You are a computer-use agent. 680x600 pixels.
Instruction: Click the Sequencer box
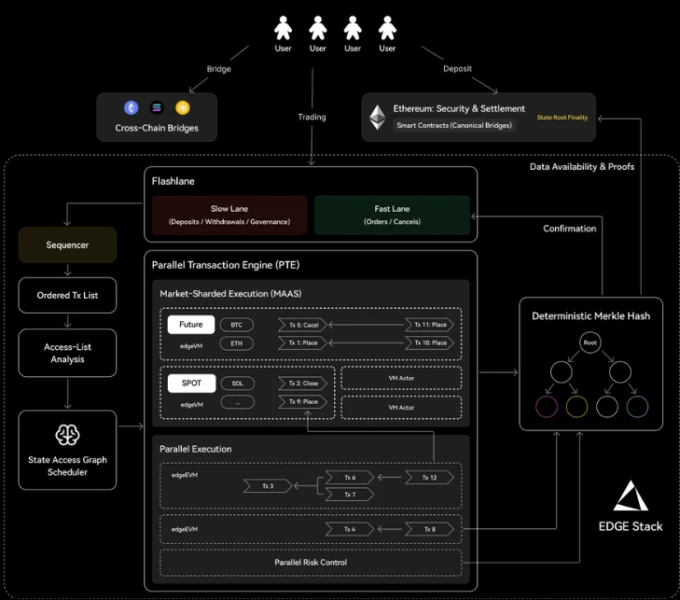click(67, 245)
